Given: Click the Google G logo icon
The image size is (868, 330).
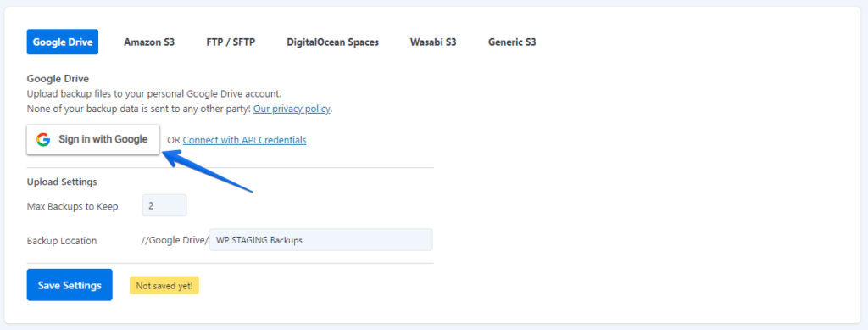Looking at the screenshot, I should 43,139.
